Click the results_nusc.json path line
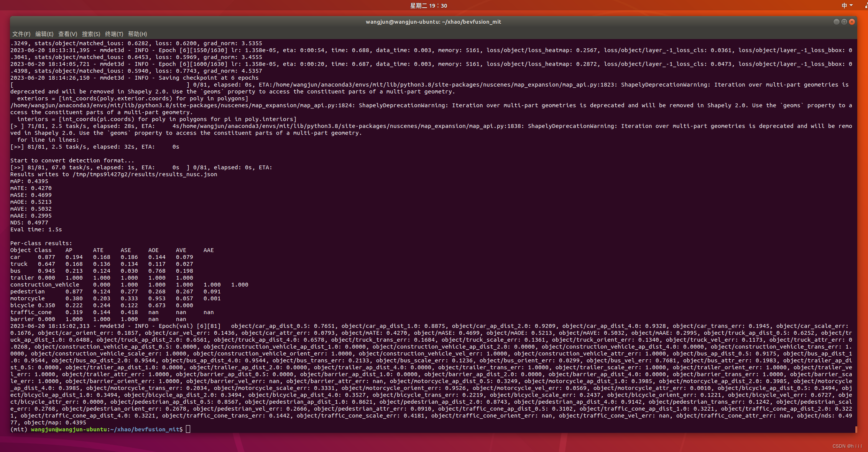 [x=113, y=174]
